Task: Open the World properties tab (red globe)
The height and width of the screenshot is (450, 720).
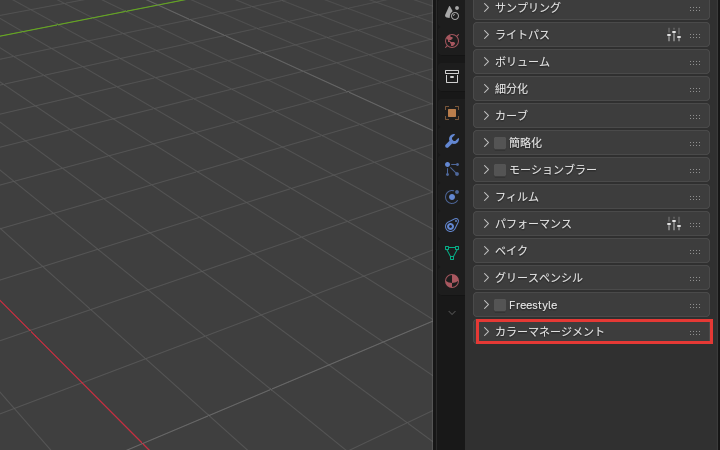Action: 452,41
